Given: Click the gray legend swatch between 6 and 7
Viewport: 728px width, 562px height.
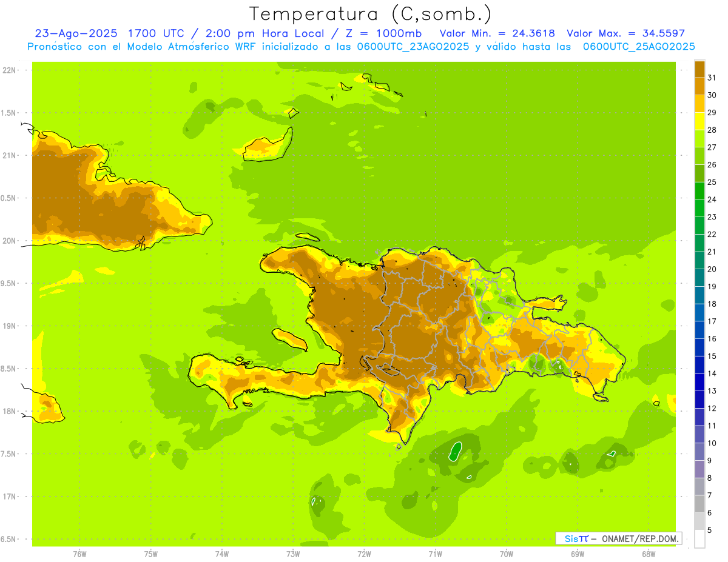Looking at the screenshot, I should tap(699, 503).
